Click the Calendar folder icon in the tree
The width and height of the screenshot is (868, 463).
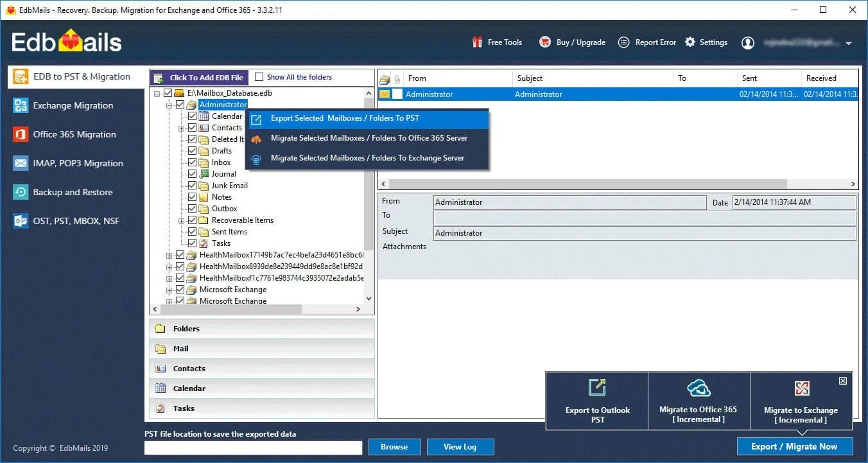click(x=204, y=116)
